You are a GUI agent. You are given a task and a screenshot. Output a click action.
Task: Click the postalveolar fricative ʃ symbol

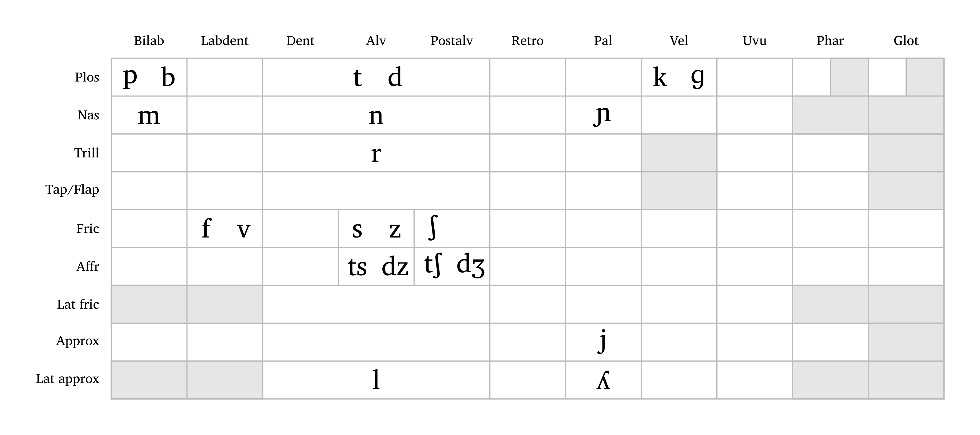click(x=433, y=228)
